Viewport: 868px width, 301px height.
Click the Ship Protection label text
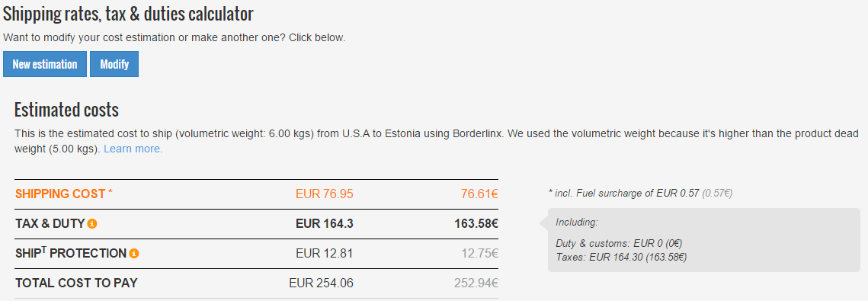pos(71,254)
